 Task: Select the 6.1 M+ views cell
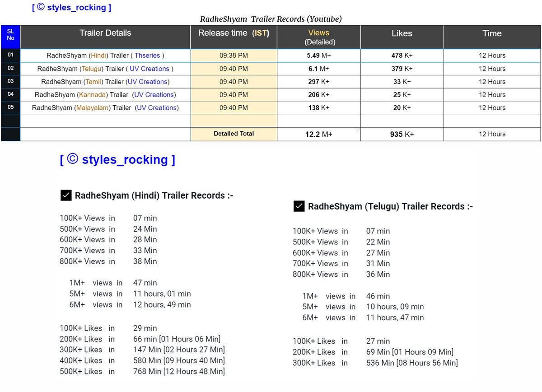[319, 69]
